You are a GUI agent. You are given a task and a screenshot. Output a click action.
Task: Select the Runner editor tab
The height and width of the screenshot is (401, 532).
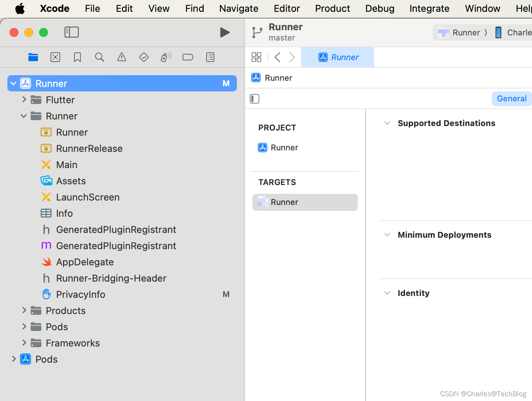point(338,57)
